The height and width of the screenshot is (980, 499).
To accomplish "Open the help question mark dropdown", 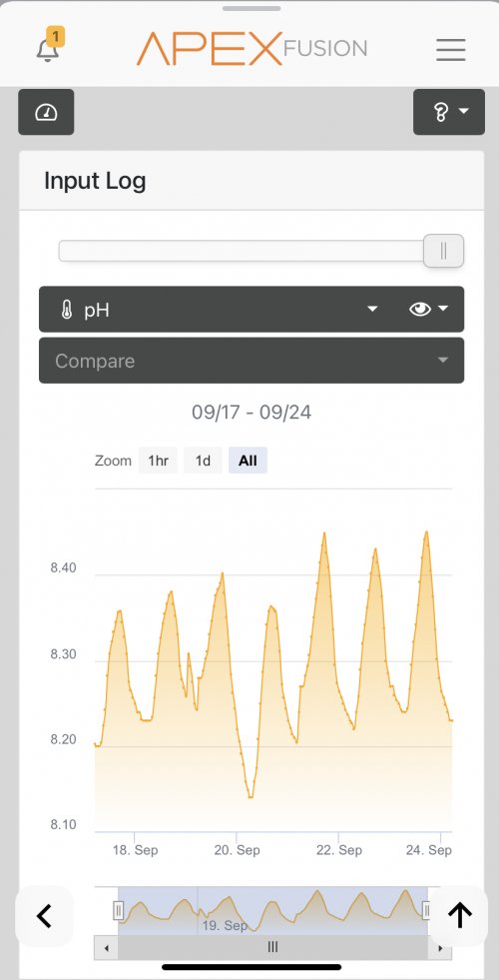I will [449, 112].
